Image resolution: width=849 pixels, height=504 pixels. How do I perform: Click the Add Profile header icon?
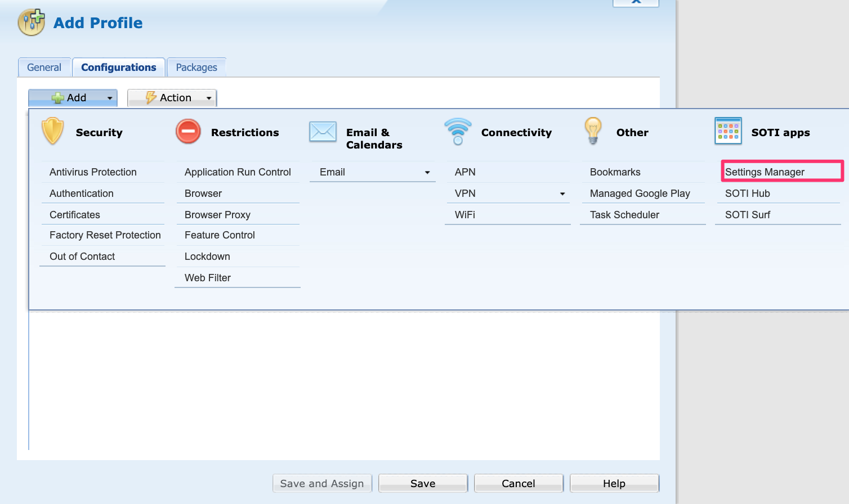pyautogui.click(x=32, y=22)
